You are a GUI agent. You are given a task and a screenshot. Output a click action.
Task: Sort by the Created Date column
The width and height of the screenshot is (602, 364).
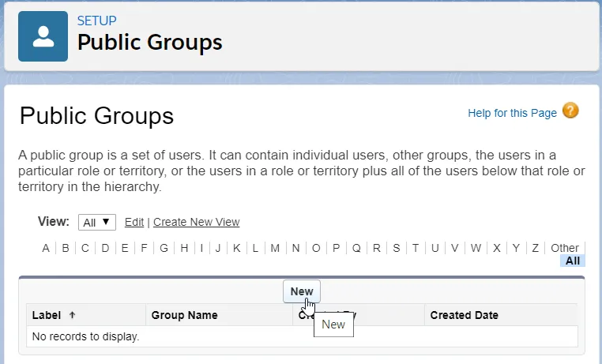464,315
